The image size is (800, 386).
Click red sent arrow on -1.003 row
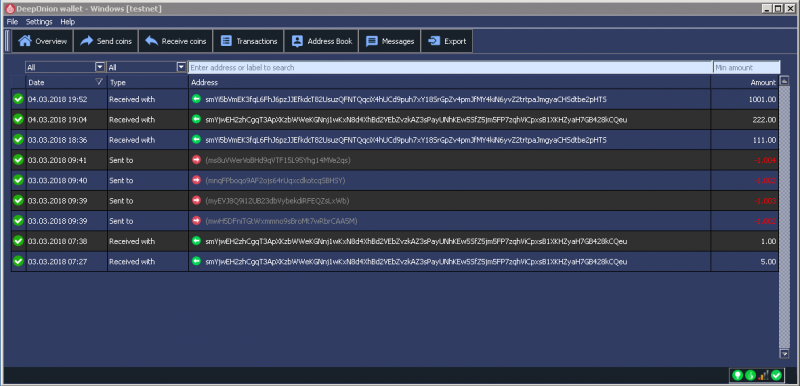click(x=196, y=200)
